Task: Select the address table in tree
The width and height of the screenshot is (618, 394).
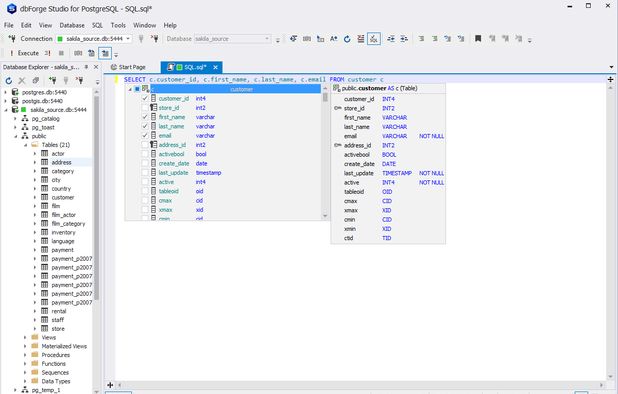Action: pyautogui.click(x=61, y=162)
